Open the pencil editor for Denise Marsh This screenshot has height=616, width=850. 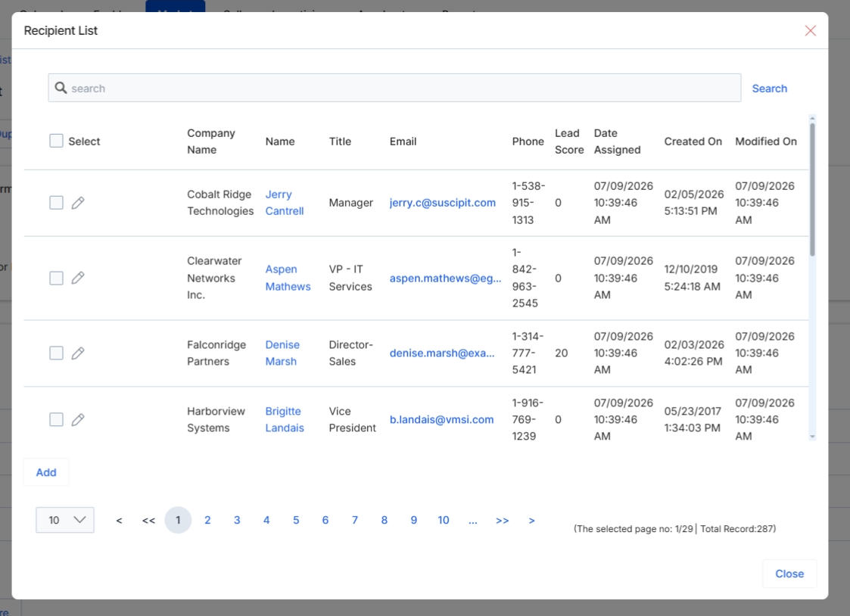pos(78,353)
